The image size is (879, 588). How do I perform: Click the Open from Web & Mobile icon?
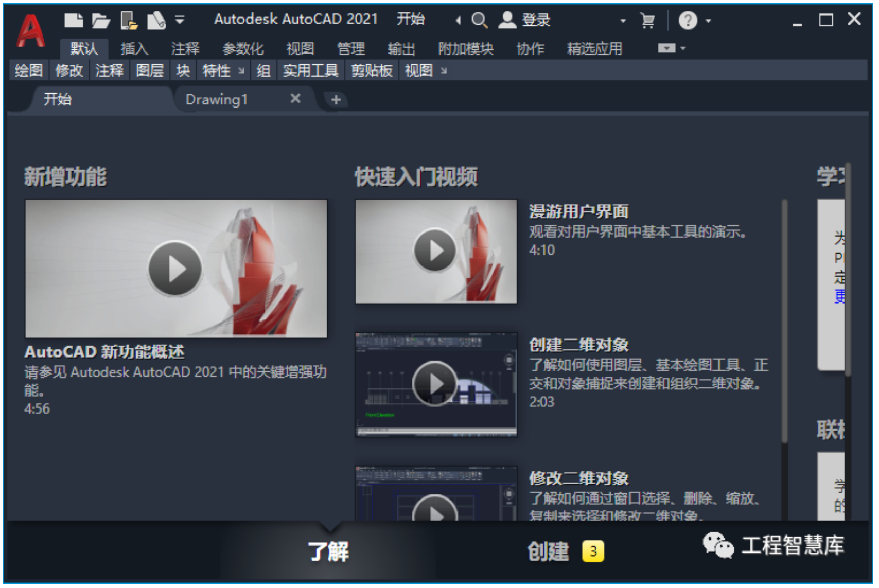[x=129, y=21]
